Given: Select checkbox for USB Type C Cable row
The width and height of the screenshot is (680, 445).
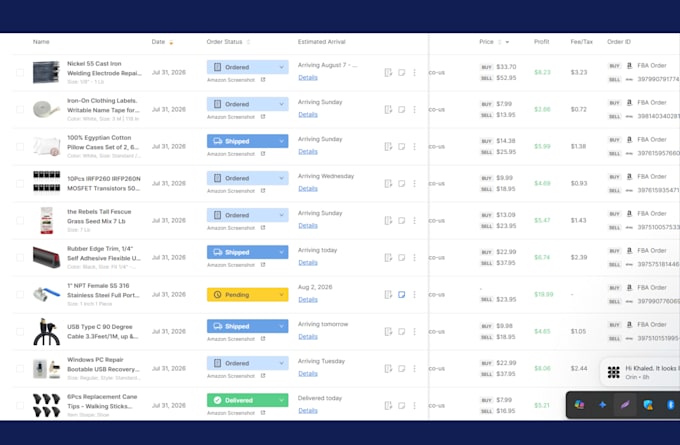Looking at the screenshot, I should point(20,332).
